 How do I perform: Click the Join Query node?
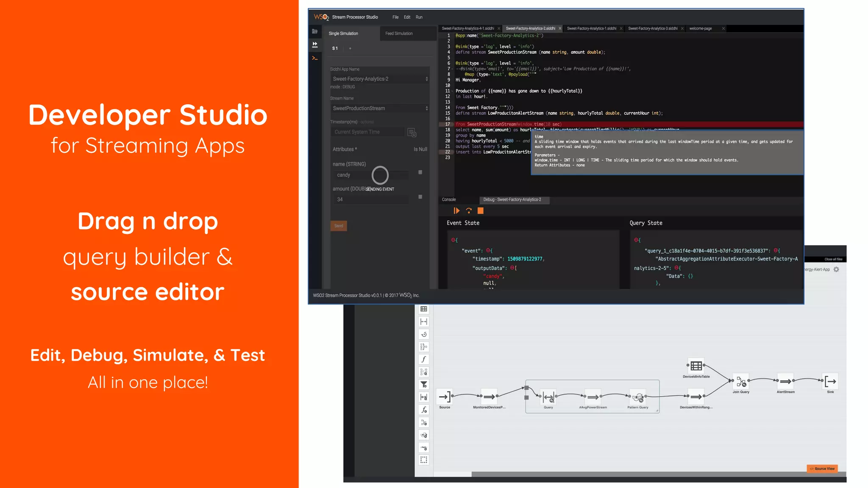coord(741,382)
